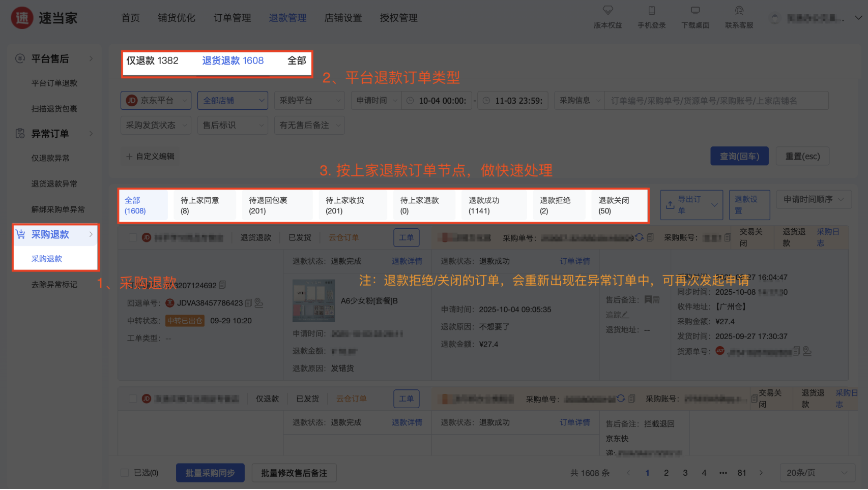
Task: Switch to the 仅退款 1382 tab
Action: click(x=152, y=61)
